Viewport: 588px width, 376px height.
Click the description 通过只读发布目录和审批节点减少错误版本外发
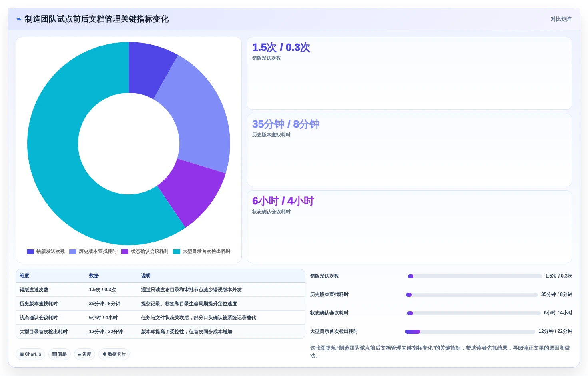point(191,290)
